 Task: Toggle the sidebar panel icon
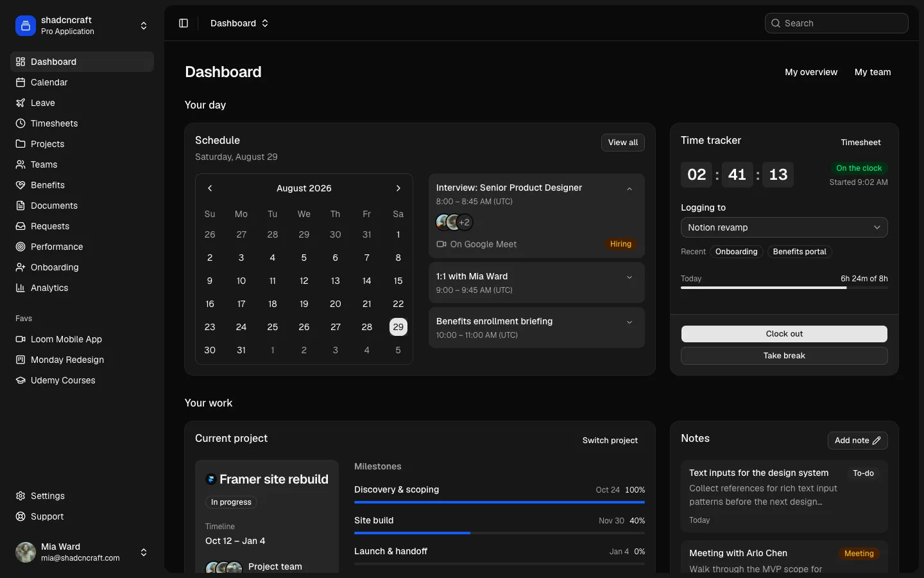coord(184,23)
